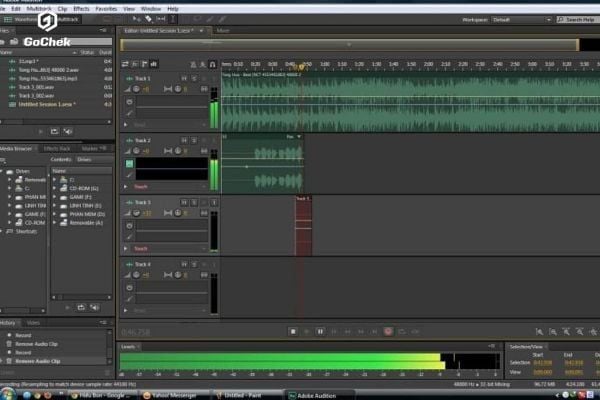
Task: Adjust Track 1 volume knob
Action: point(136,89)
